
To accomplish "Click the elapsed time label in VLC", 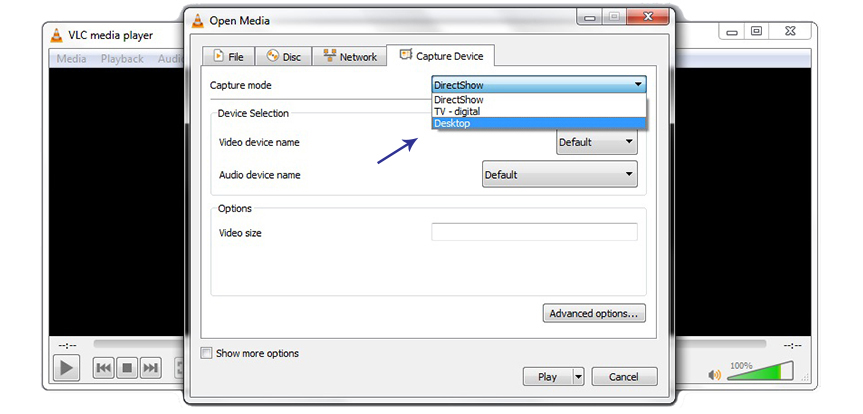I will pos(68,345).
